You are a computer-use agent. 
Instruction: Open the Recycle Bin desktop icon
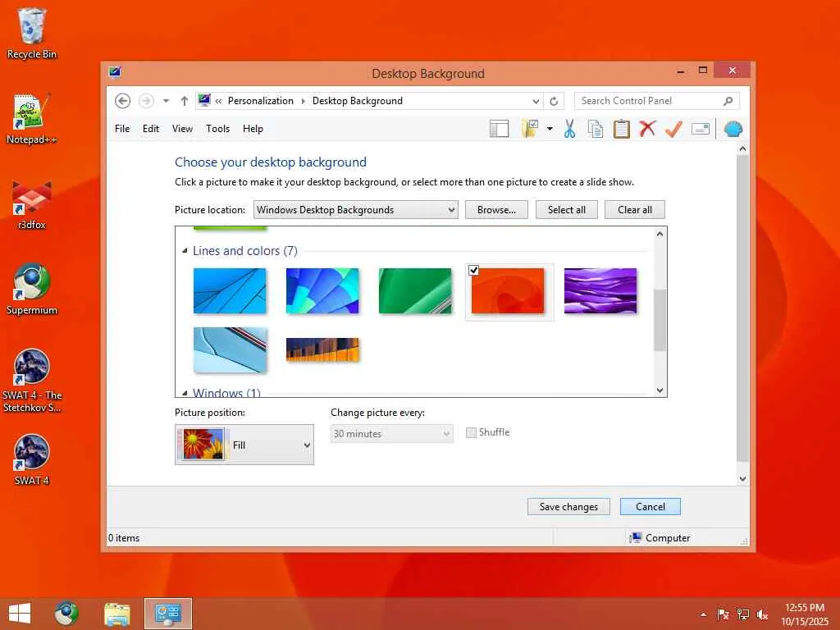point(32,33)
